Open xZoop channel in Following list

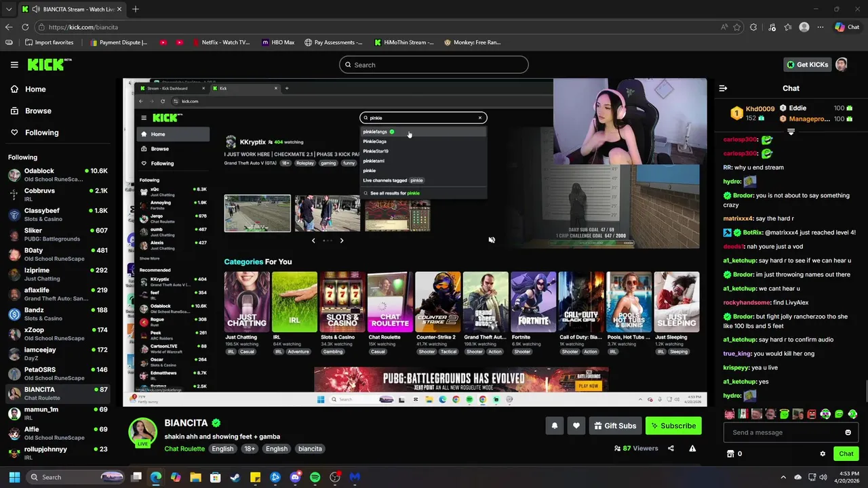coord(58,333)
